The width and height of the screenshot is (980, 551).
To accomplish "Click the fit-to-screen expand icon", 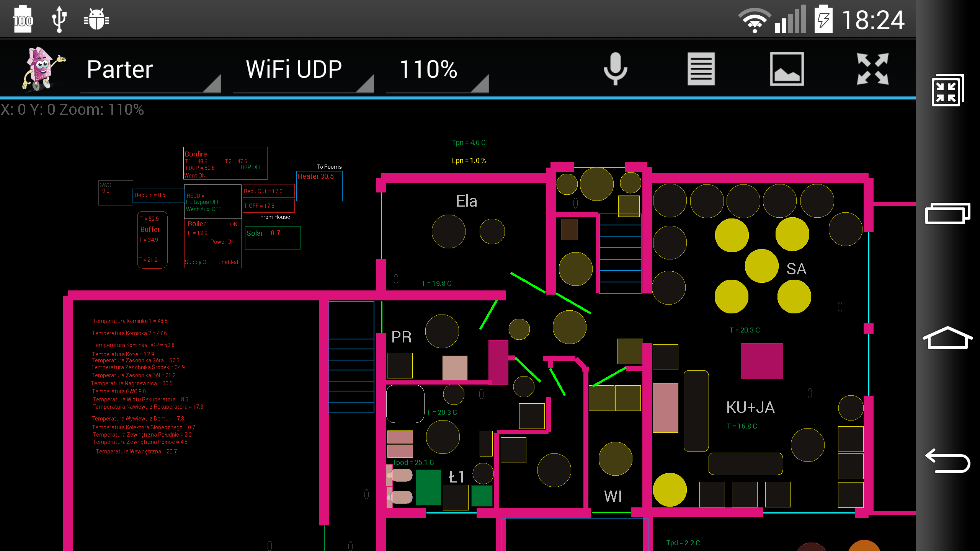I will [872, 68].
